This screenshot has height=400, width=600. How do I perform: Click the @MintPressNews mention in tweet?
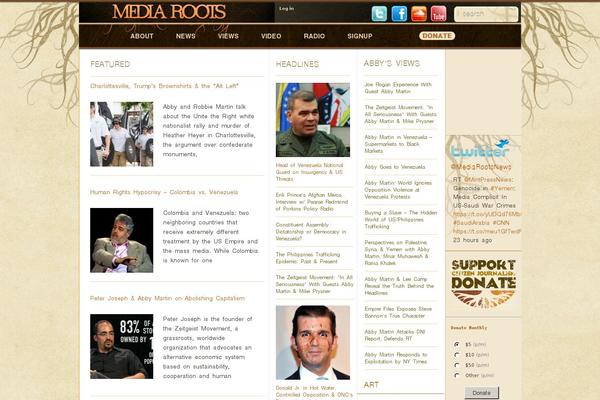(488, 180)
